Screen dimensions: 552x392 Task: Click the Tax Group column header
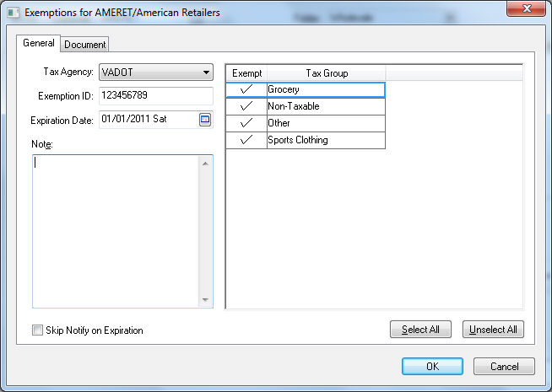click(x=326, y=73)
